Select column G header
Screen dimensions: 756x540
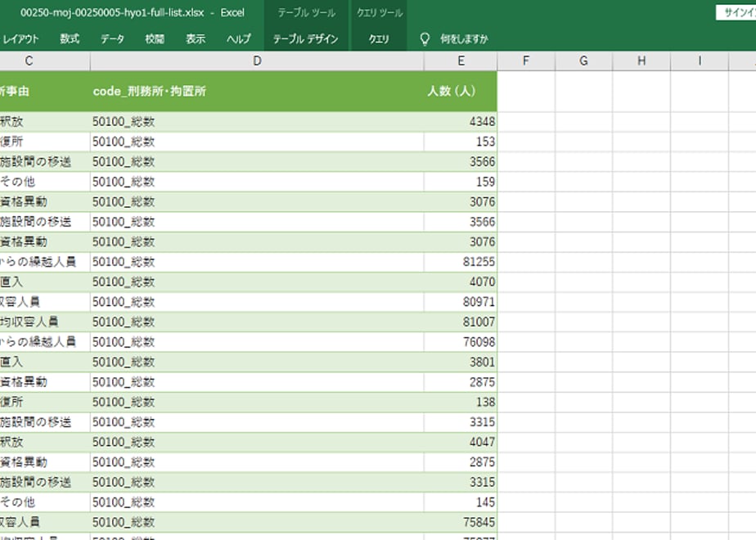coord(583,61)
